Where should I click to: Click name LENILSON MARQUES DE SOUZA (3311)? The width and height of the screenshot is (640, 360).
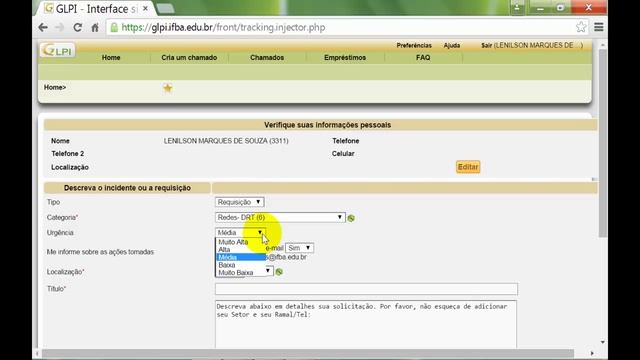(x=226, y=141)
